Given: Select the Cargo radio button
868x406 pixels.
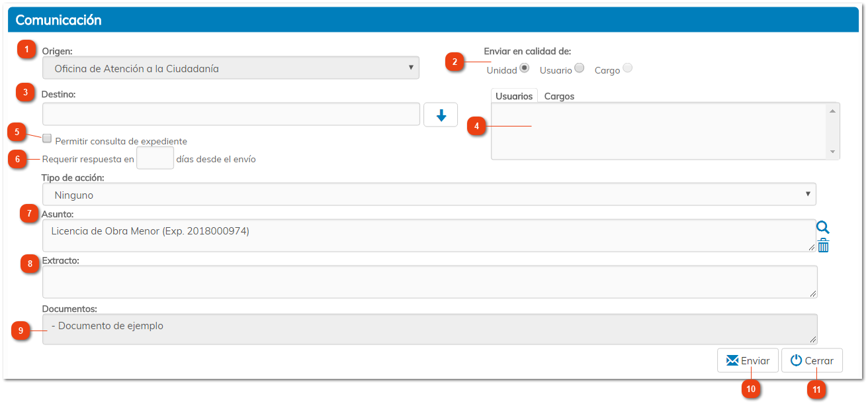Looking at the screenshot, I should (627, 68).
